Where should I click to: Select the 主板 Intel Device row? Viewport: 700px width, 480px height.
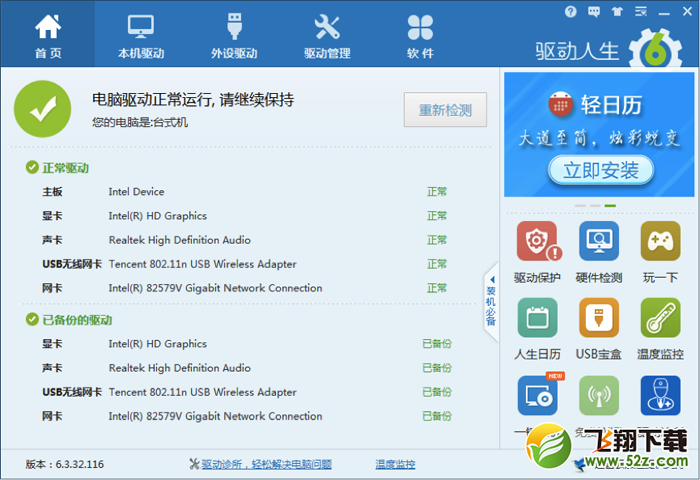pos(245,192)
